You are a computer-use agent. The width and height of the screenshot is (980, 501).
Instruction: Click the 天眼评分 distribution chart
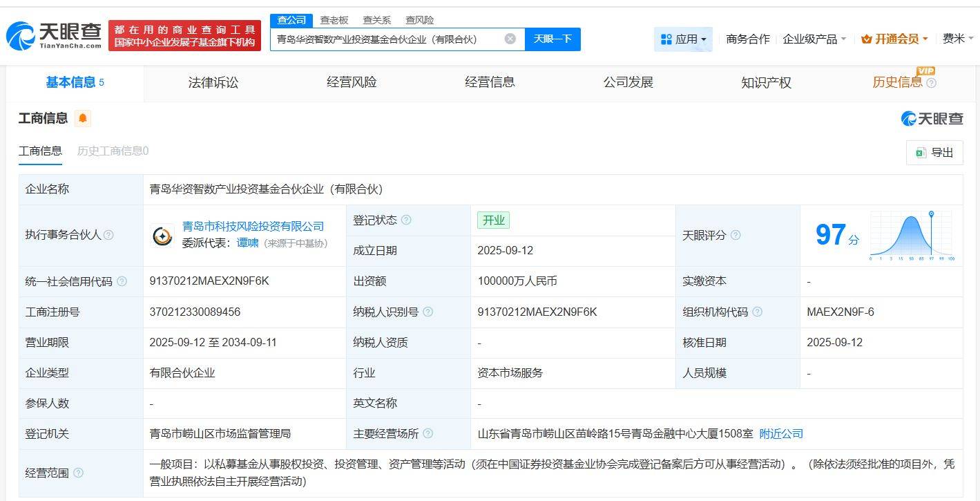(911, 236)
